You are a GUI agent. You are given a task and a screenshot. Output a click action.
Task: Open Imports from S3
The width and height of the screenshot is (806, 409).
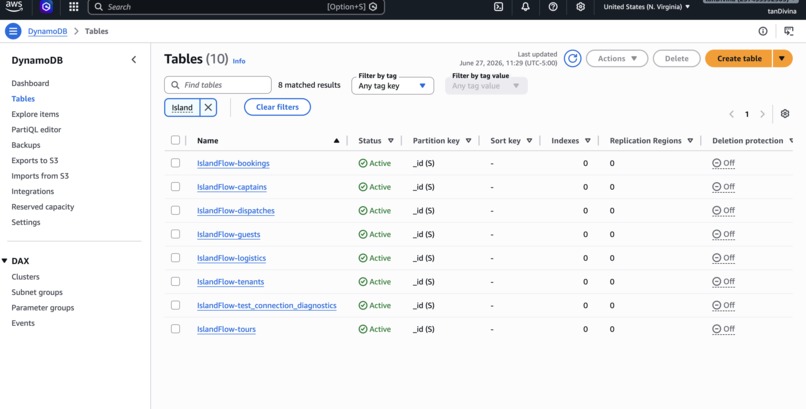(x=40, y=176)
